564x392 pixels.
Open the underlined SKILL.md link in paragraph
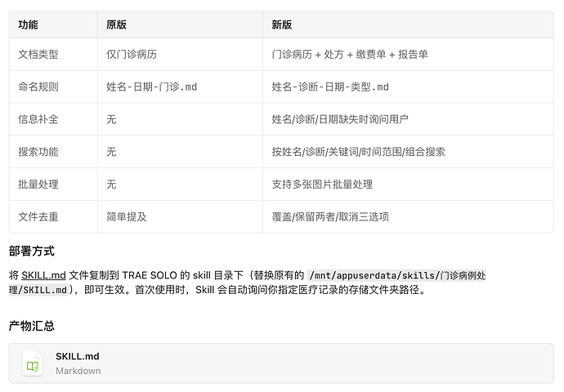pos(43,275)
